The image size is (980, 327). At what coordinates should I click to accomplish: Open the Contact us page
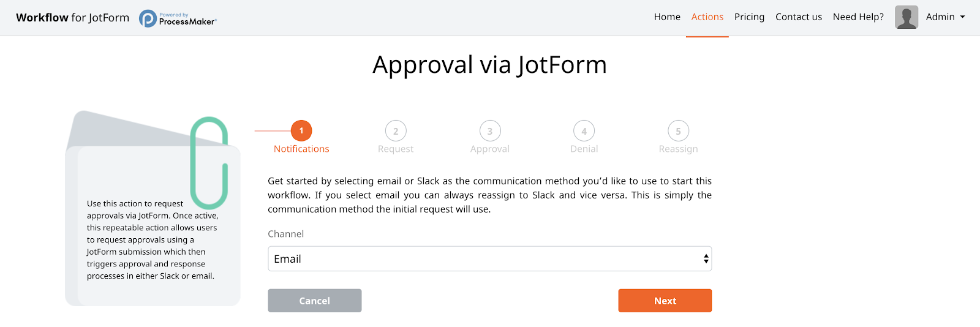tap(799, 17)
